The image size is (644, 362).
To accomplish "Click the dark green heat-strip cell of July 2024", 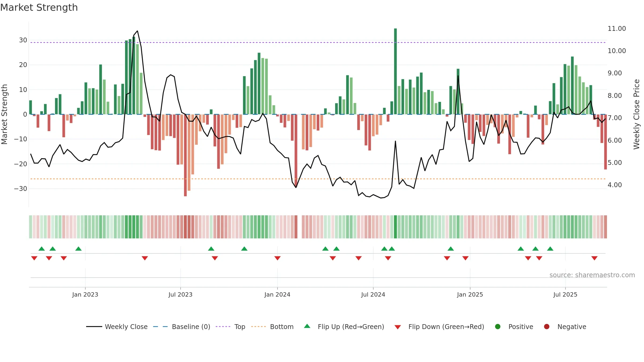I will click(x=395, y=227).
